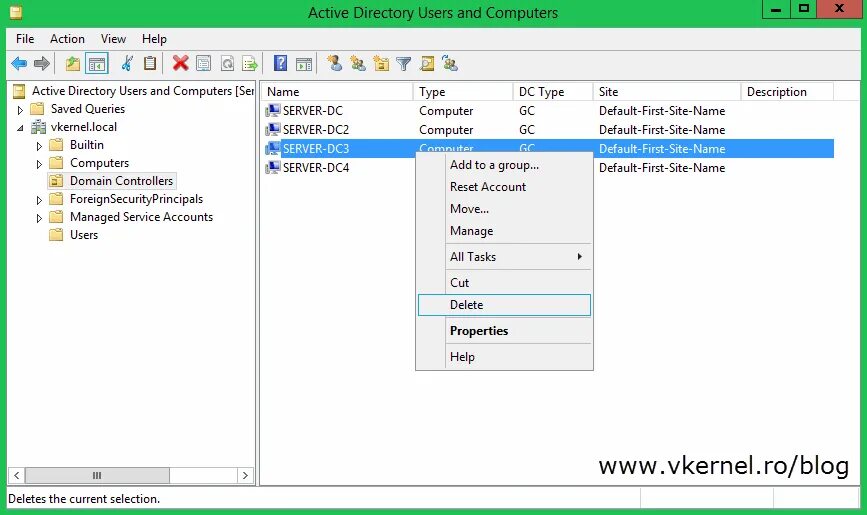
Task: Select the Builtin tree item
Action: coord(87,145)
